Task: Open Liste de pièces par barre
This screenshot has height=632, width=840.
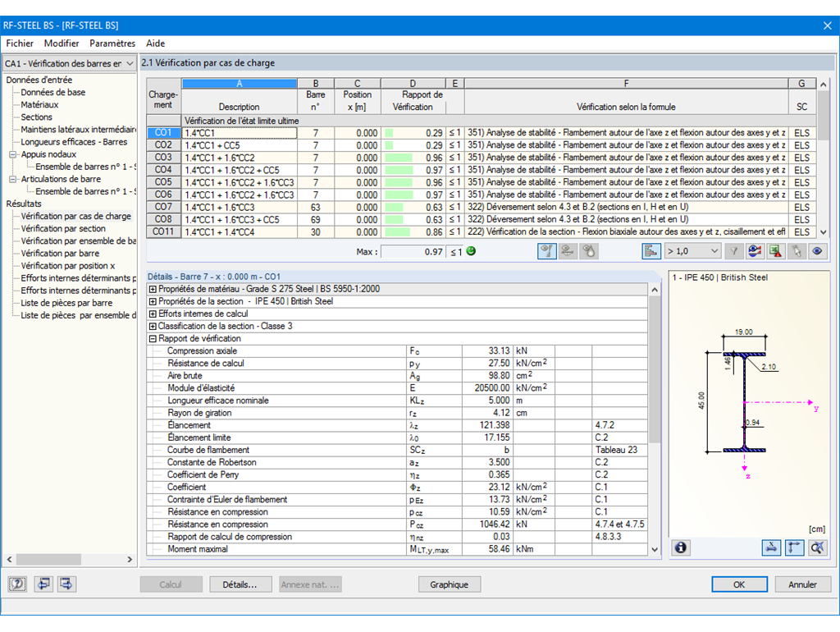Action: [x=66, y=303]
